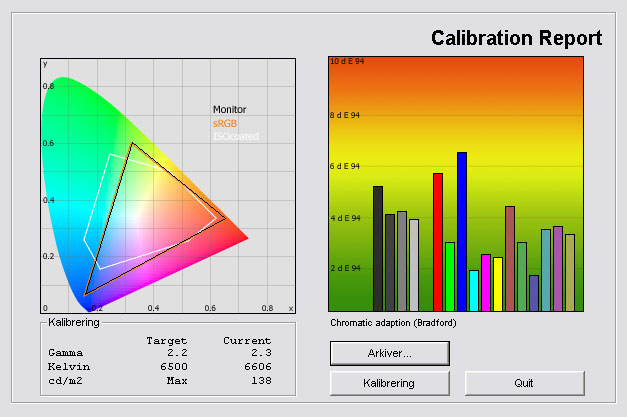The height and width of the screenshot is (417, 627).
Task: Click the brownish-red deltaE bar
Action: [x=510, y=259]
